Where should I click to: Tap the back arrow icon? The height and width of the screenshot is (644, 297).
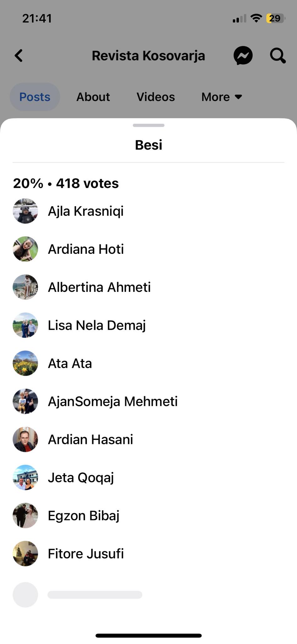[x=19, y=56]
